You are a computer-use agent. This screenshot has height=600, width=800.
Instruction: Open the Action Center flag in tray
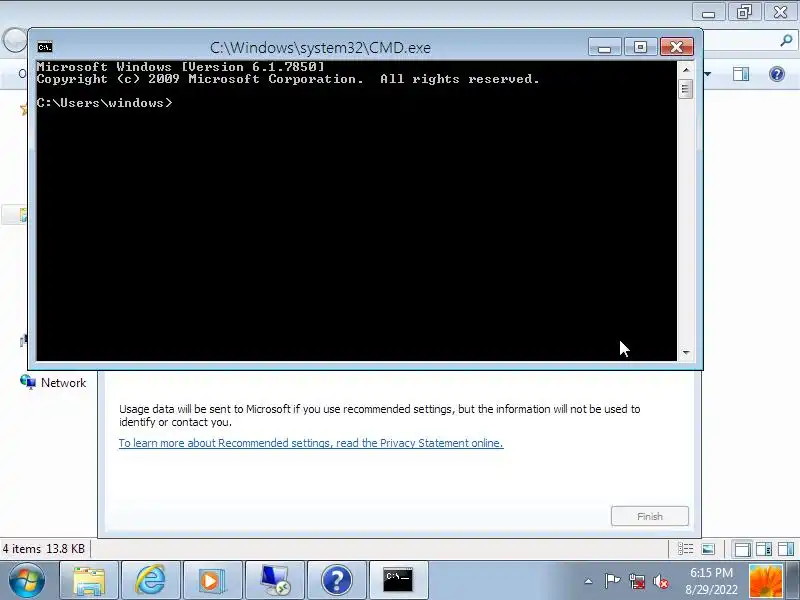pos(612,581)
